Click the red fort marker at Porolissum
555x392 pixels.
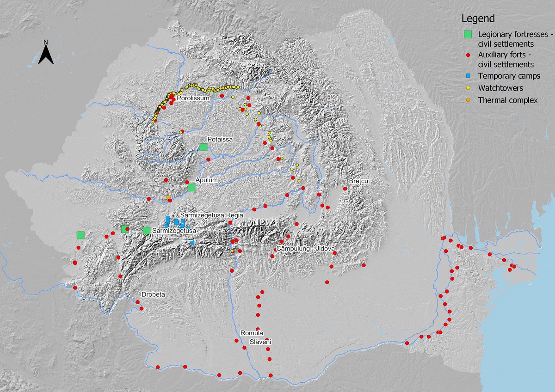172,98
